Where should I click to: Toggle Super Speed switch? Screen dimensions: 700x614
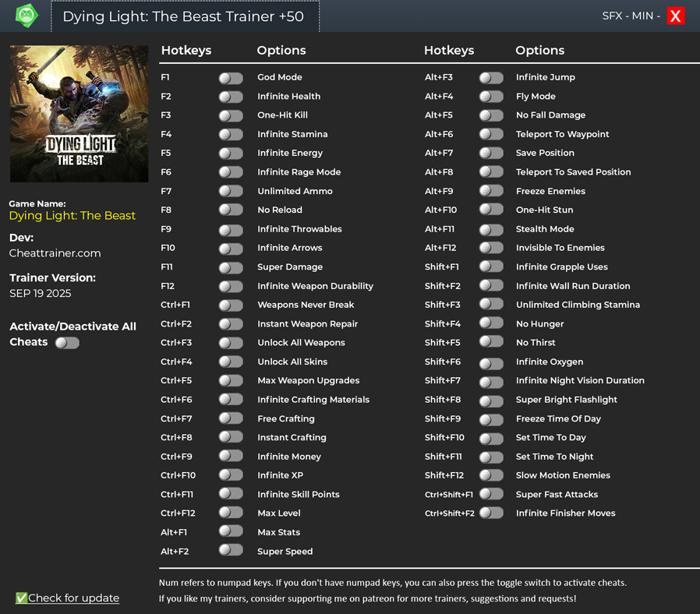click(231, 551)
